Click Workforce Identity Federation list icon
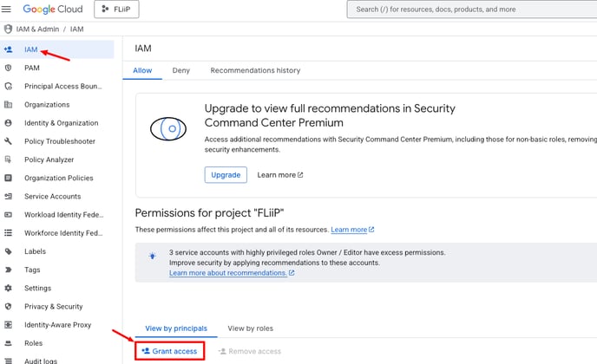 pyautogui.click(x=8, y=233)
